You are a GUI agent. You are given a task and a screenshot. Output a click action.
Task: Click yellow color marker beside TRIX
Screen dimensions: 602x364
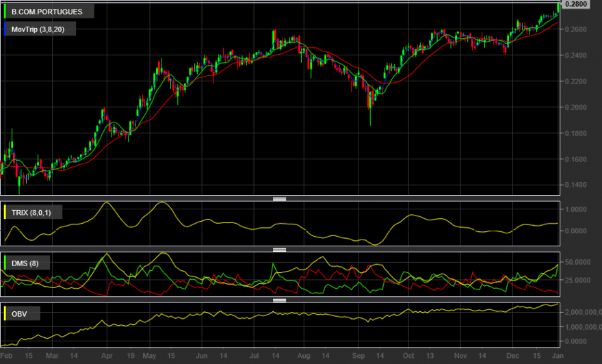tap(5, 212)
